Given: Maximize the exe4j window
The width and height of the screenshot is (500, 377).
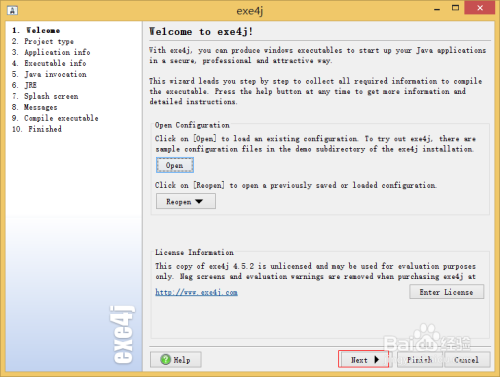Looking at the screenshot, I should click(455, 8).
